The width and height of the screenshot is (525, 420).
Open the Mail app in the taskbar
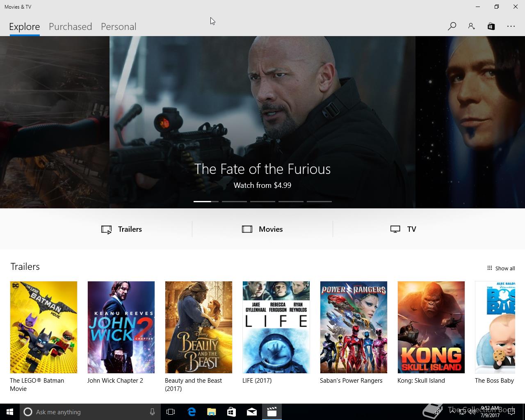(x=252, y=412)
